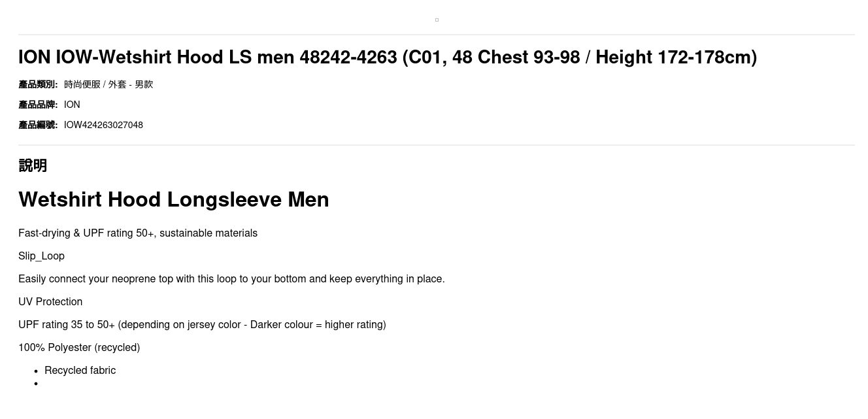Click the 產品品牌 label
Image resolution: width=868 pixels, height=419 pixels.
coord(38,105)
